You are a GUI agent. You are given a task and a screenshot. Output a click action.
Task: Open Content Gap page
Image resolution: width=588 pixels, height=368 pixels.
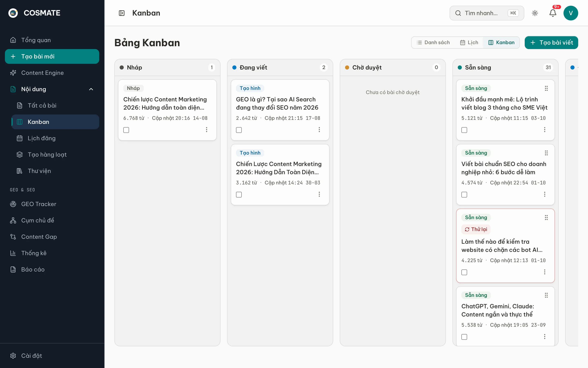(52, 237)
